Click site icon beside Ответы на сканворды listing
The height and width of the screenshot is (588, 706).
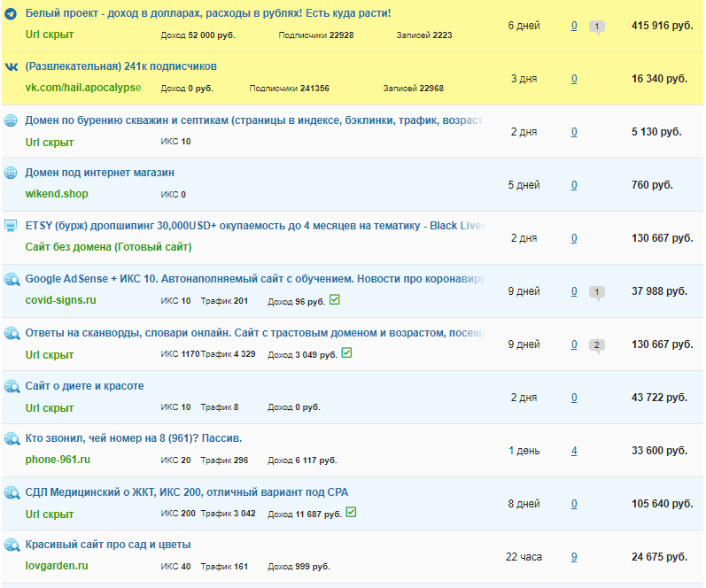point(12,333)
